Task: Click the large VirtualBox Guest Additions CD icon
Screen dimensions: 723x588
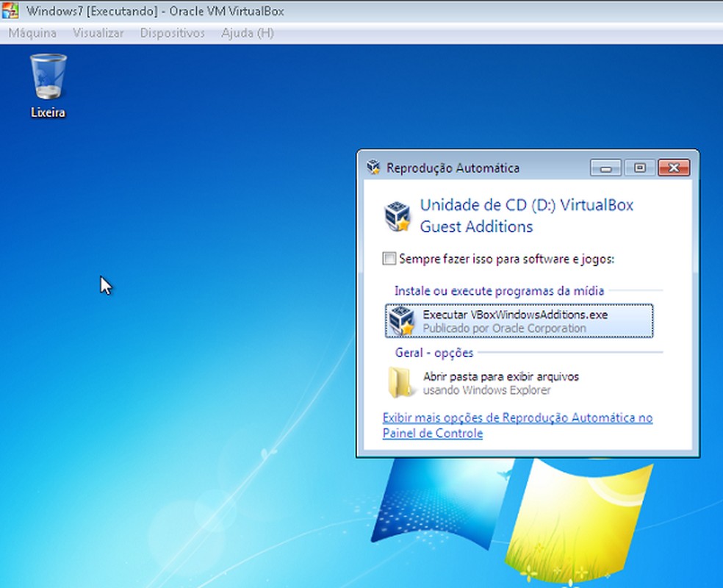Action: 398,216
